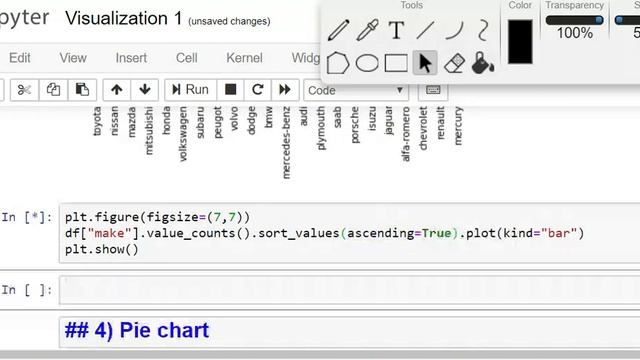Screen dimensions: 640x360
Task: Choose the polygon shape tool
Action: click(x=338, y=63)
